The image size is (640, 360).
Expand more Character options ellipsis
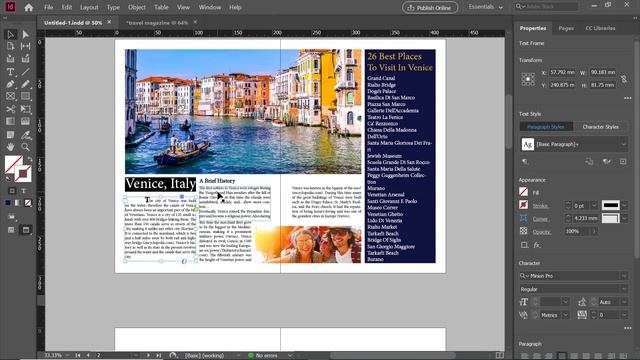(627, 328)
